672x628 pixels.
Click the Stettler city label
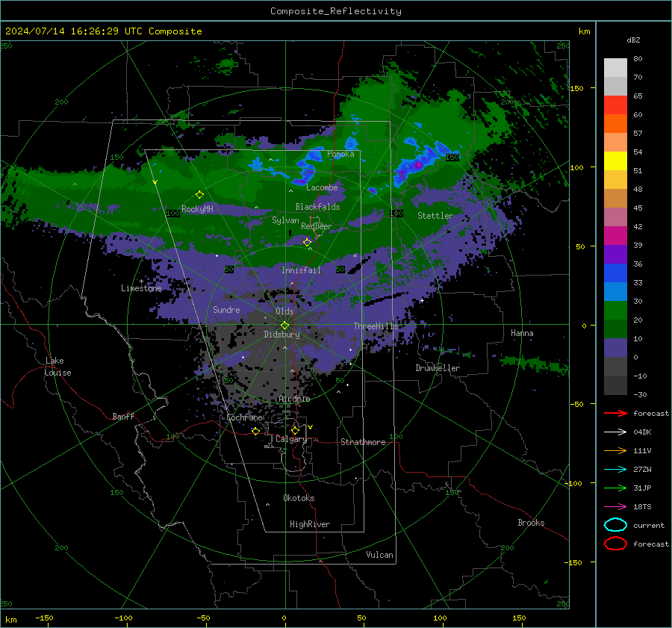435,216
